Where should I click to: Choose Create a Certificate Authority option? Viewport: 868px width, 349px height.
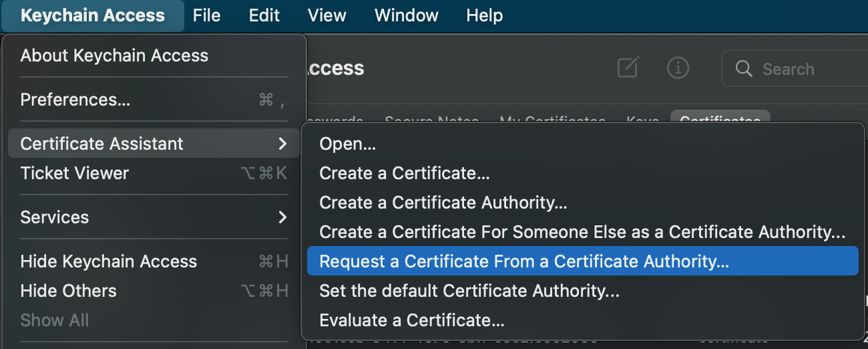(x=443, y=203)
